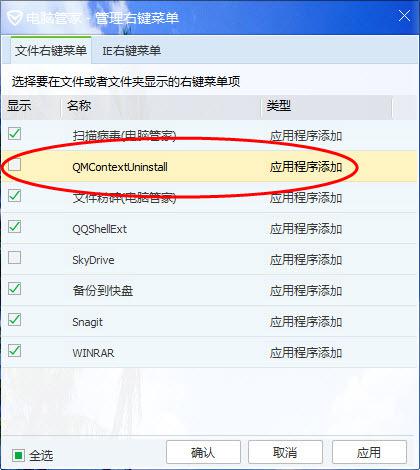Screen dimensions: 420x470
Task: Toggle off the Snagit checkbox
Action: (15, 320)
